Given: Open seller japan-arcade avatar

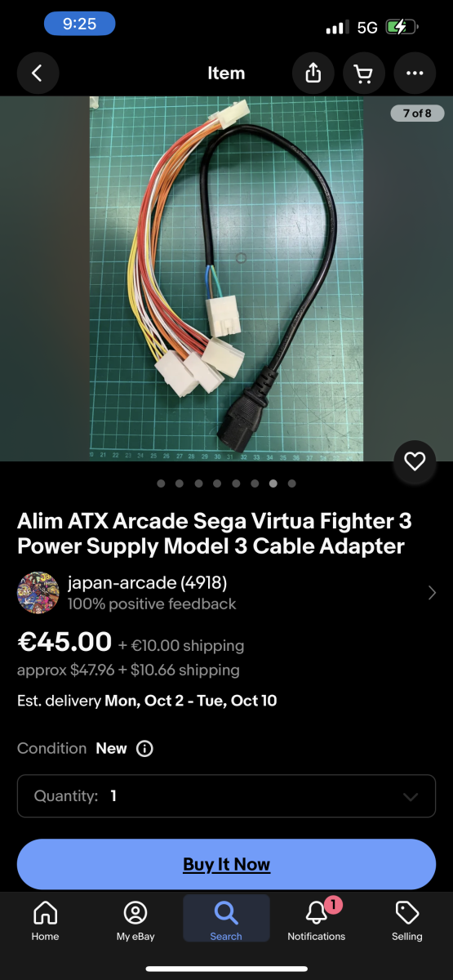Looking at the screenshot, I should tap(38, 593).
